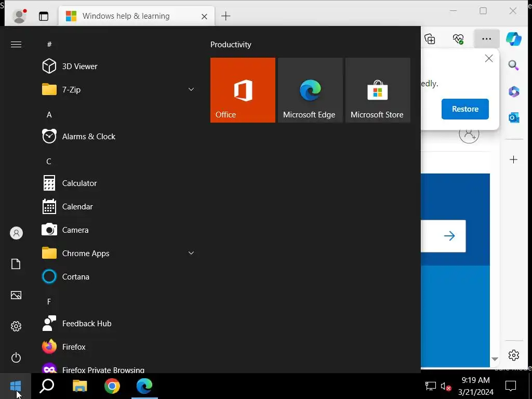Click the Windows Start button
Screen dimensions: 532x399
(x=16, y=386)
